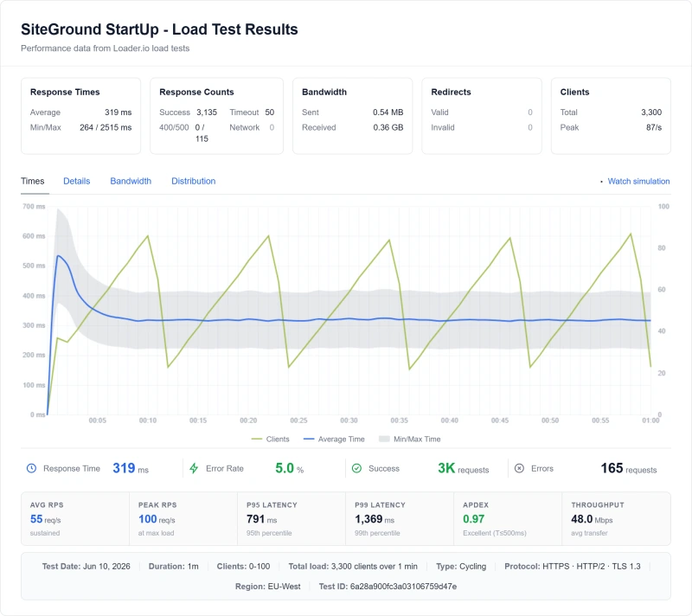
Task: Open the Distribution tab
Action: [193, 181]
